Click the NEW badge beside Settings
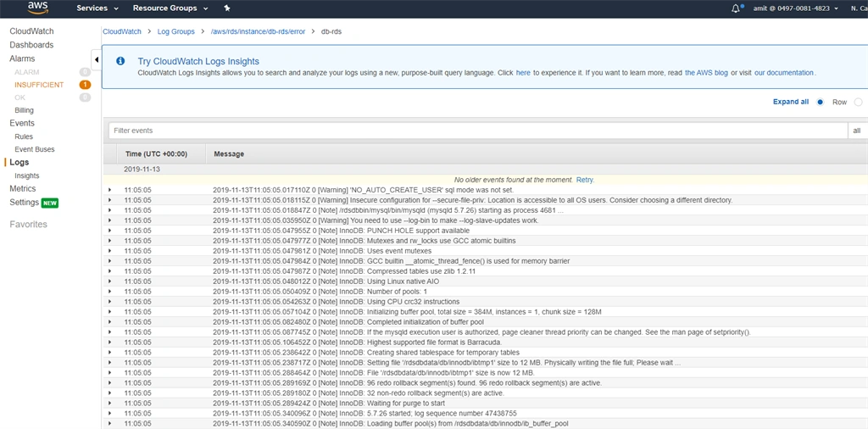The width and height of the screenshot is (868, 429). [50, 203]
